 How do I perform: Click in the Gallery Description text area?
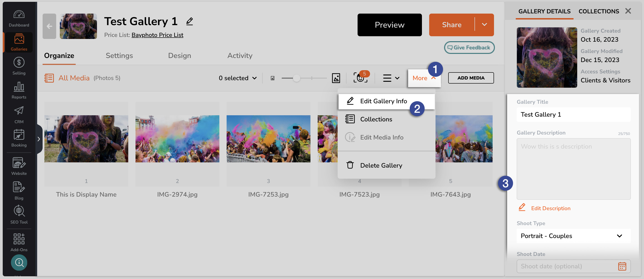(x=574, y=169)
